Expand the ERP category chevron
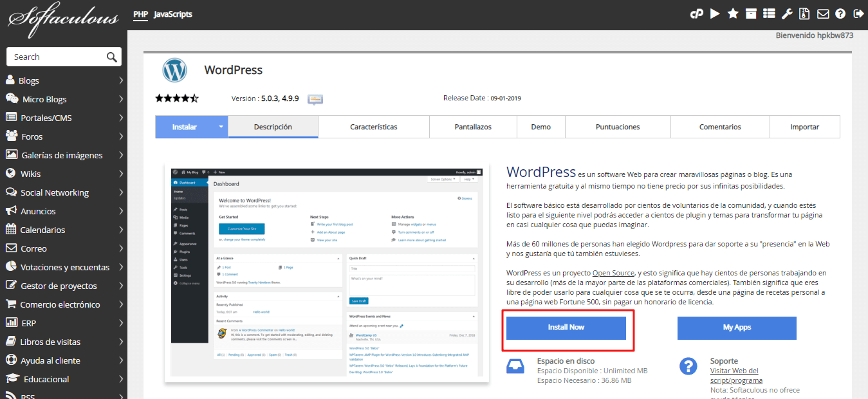 coord(121,323)
